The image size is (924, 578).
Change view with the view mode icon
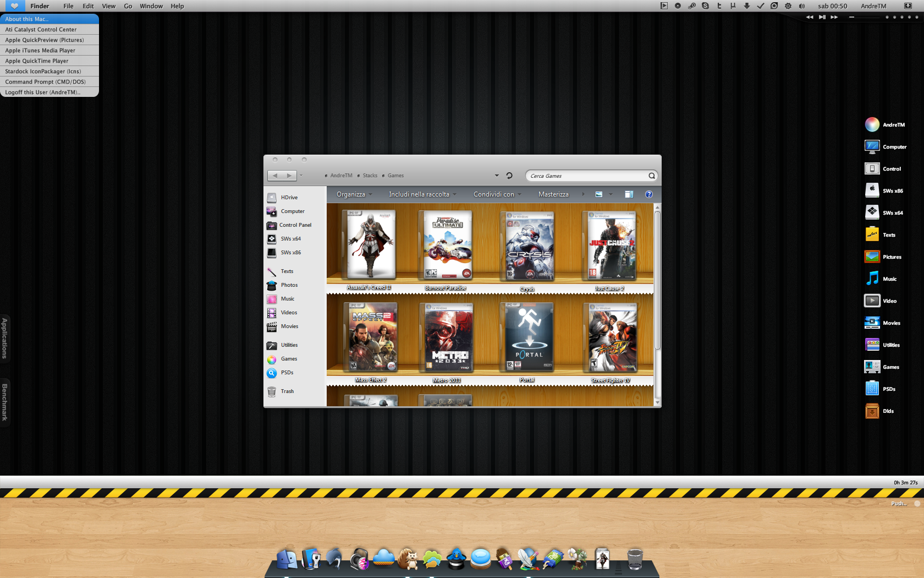tap(599, 194)
